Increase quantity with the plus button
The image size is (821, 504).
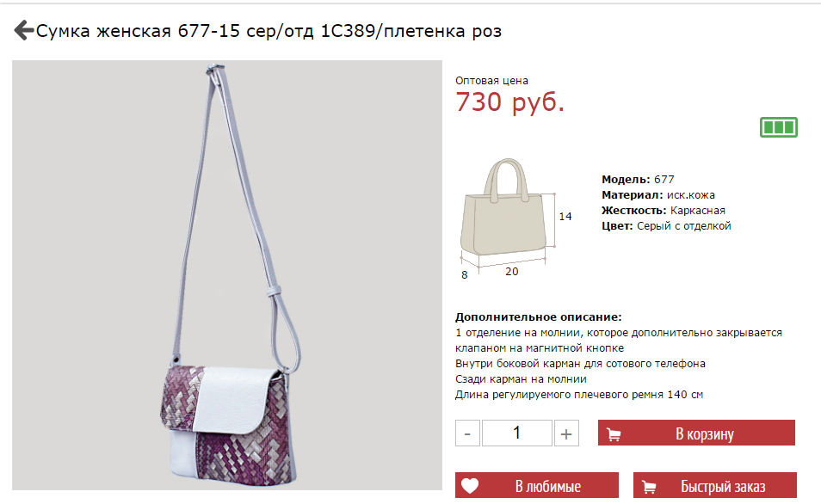point(566,433)
